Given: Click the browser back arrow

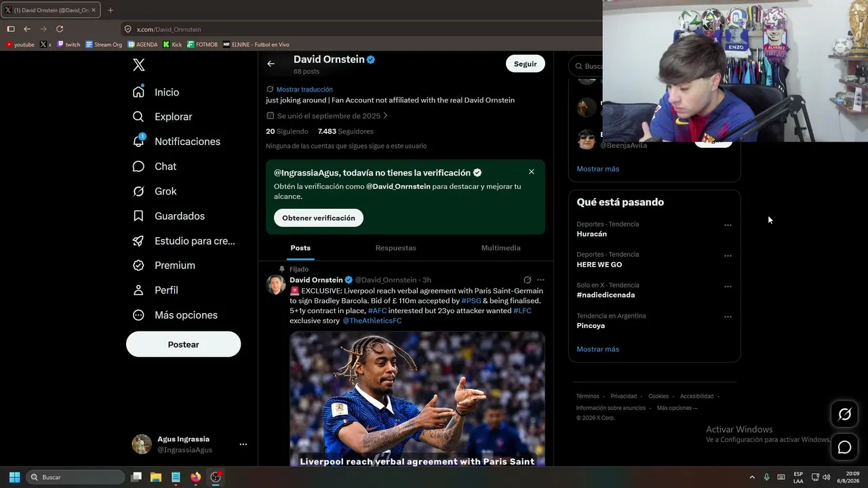Looking at the screenshot, I should click(27, 29).
